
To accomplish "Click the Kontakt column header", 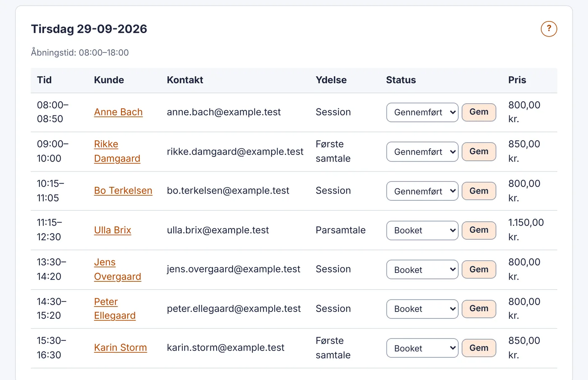I will point(185,80).
